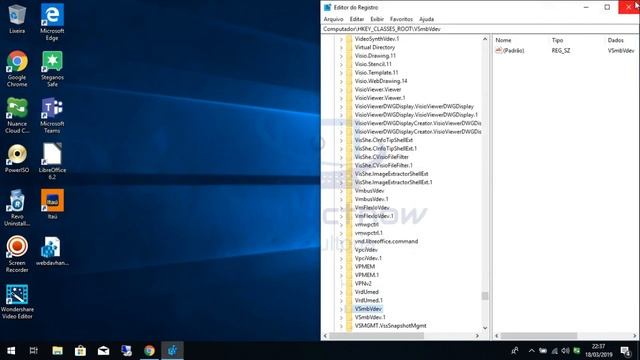
Task: Open the clock and date flyout
Action: pyautogui.click(x=598, y=351)
